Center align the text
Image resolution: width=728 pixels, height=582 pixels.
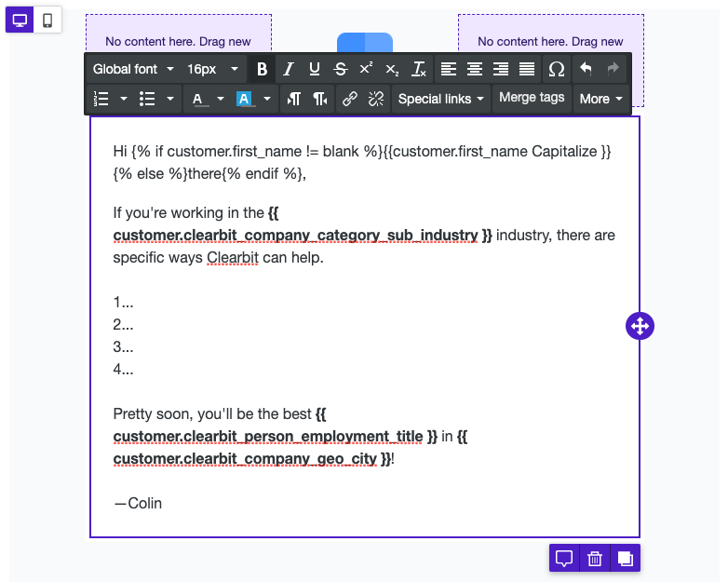coord(475,69)
